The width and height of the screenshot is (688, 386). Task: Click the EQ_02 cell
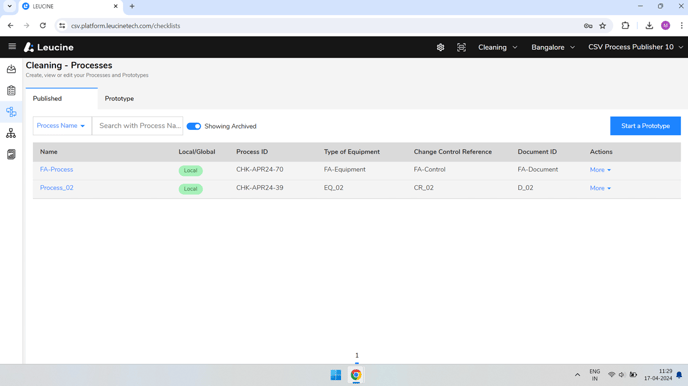click(333, 188)
